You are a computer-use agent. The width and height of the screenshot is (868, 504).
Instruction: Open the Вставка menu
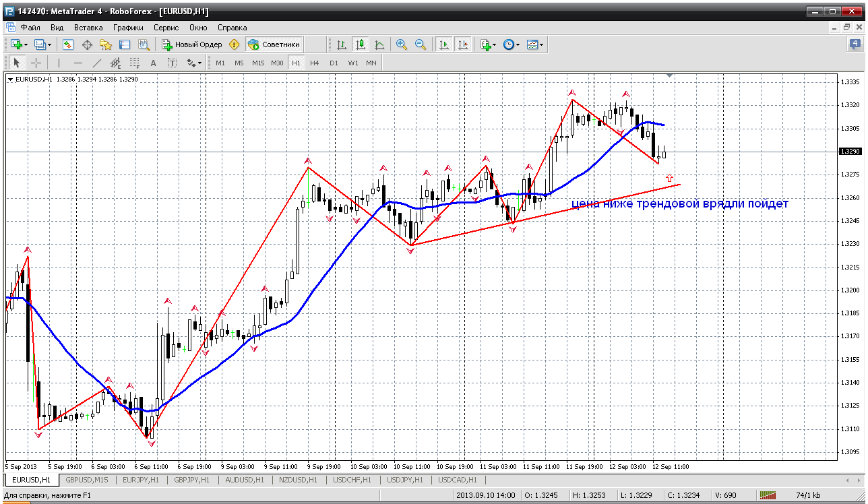pyautogui.click(x=88, y=28)
